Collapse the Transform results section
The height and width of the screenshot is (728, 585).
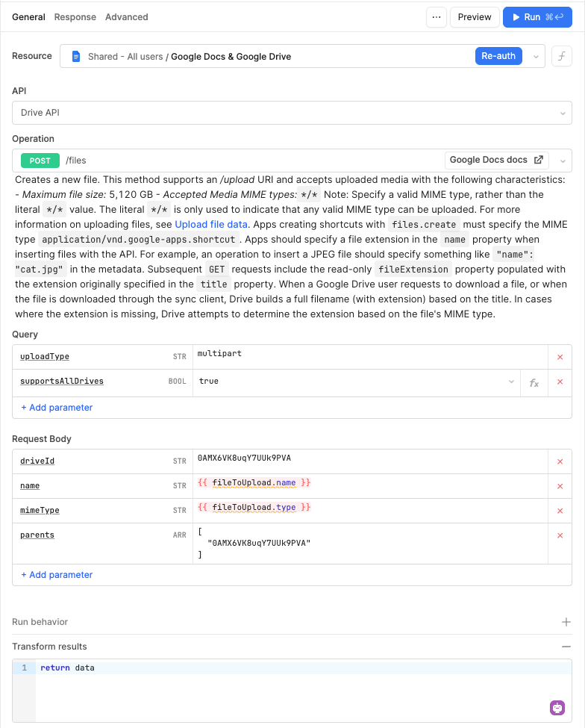click(566, 647)
